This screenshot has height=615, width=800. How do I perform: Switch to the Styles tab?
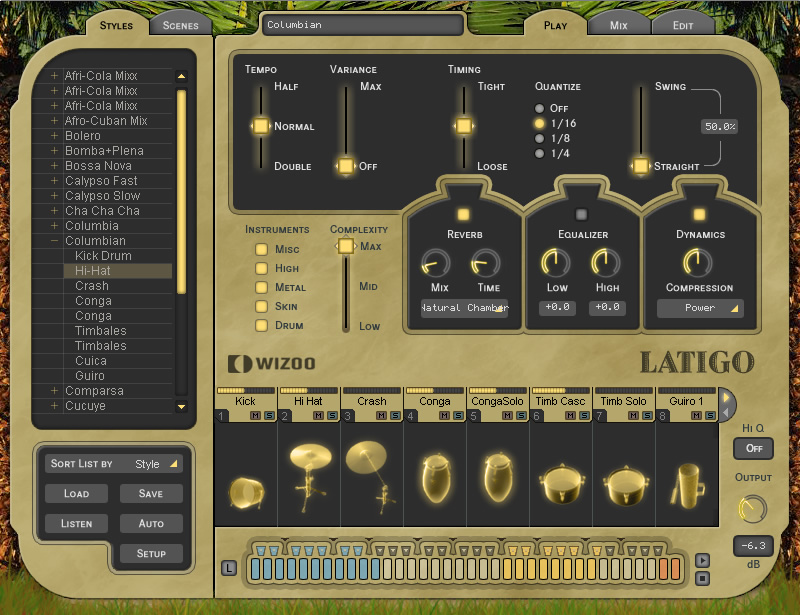coord(116,25)
